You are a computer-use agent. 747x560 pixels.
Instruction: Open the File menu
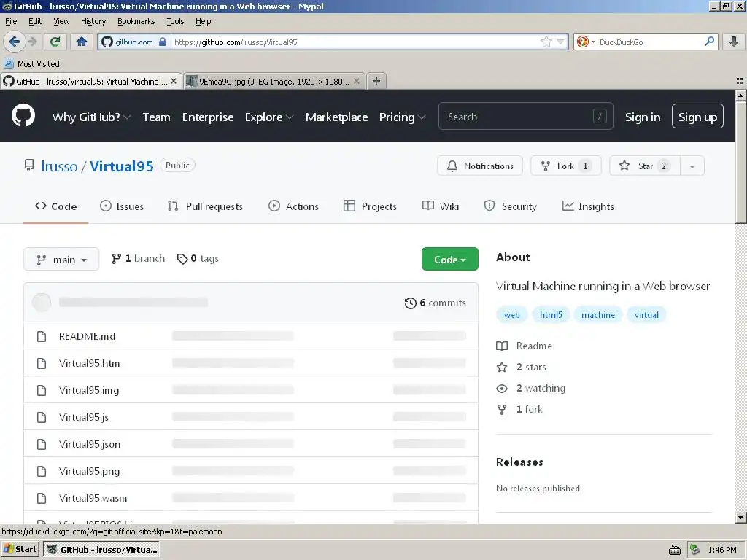click(x=11, y=21)
